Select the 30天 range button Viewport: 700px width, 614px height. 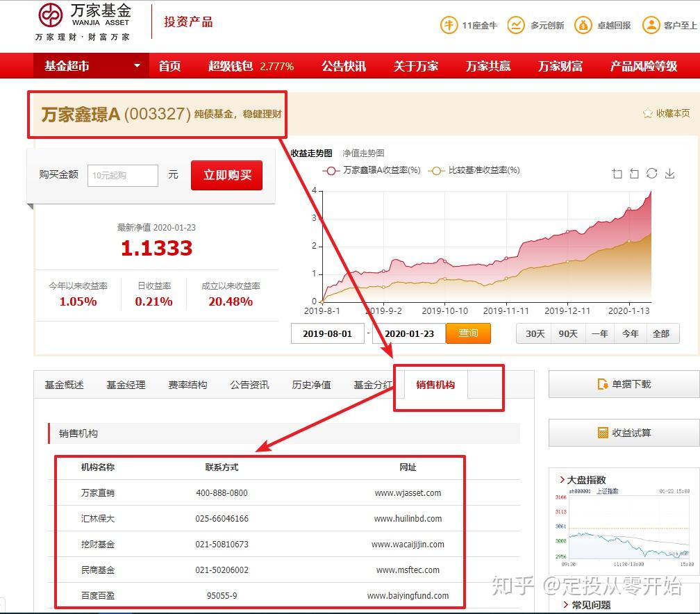[x=535, y=333]
